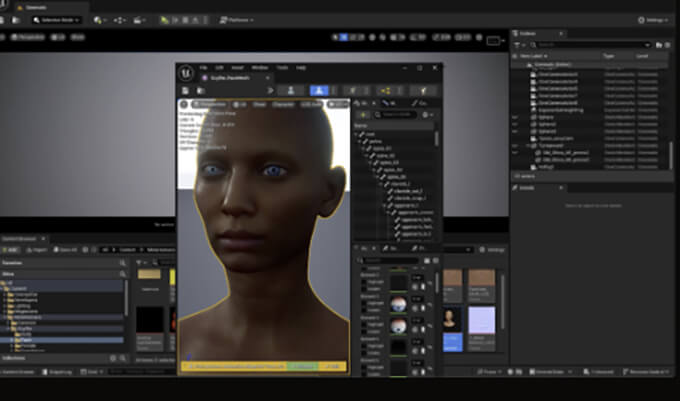The width and height of the screenshot is (680, 401).
Task: Click the eyeball material thumbnail in material slots
Action: tap(400, 305)
